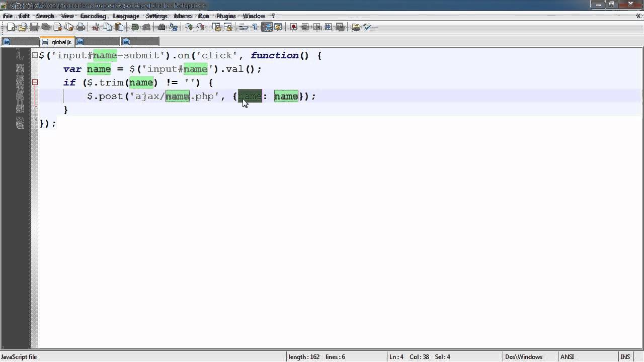The width and height of the screenshot is (644, 362).
Task: Play back the recorded macro icon
Action: tap(317, 27)
